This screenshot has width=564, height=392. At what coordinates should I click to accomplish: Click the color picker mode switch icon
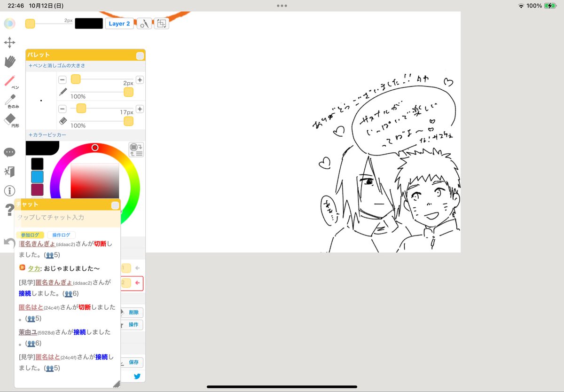click(136, 150)
